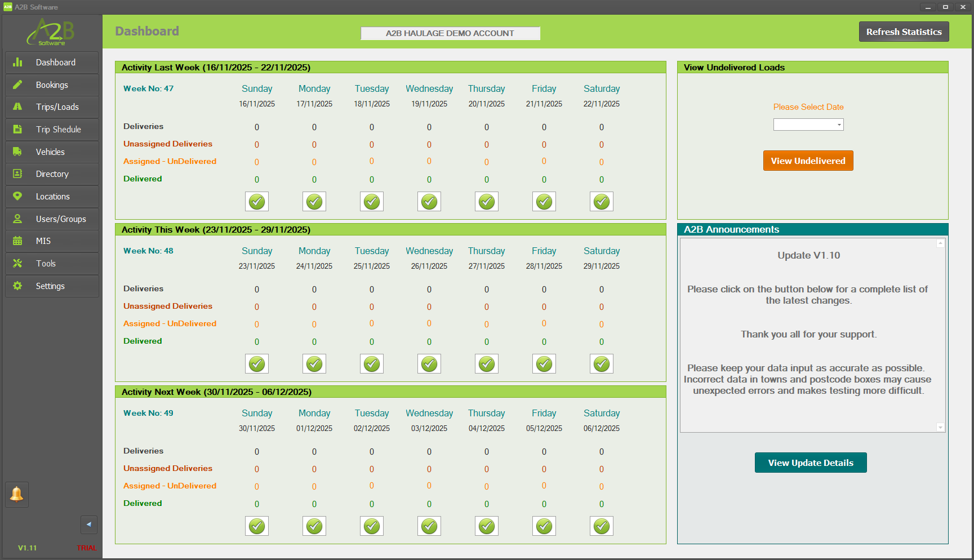
Task: Collapse the sidebar with the arrow button
Action: pos(88,525)
